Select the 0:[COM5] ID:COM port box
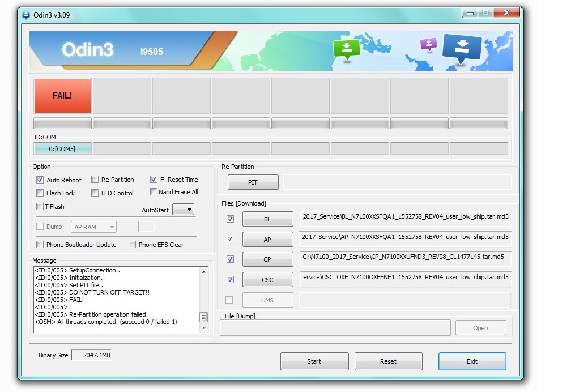This screenshot has width=571, height=392. pyautogui.click(x=62, y=149)
